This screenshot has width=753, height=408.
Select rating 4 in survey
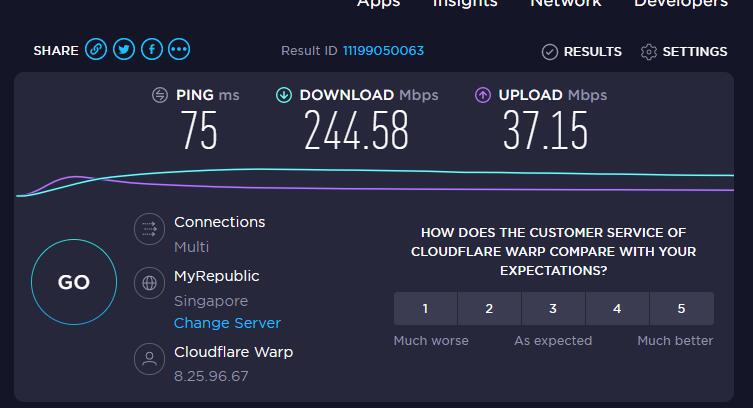pyautogui.click(x=617, y=309)
